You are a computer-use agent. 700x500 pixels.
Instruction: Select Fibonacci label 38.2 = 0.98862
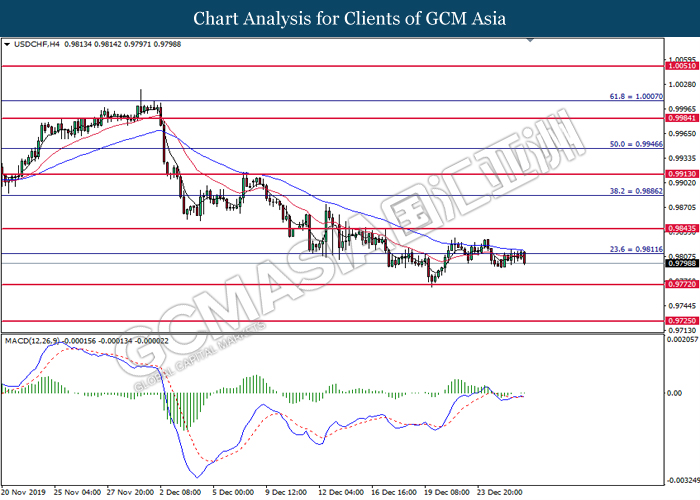click(636, 191)
